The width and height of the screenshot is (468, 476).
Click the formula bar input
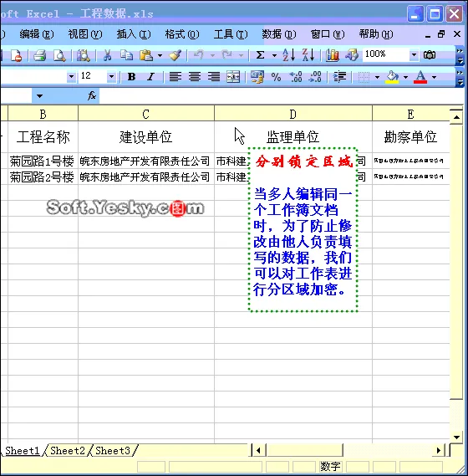(281, 96)
